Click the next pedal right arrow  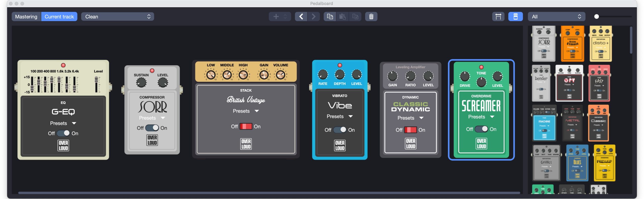[x=313, y=17]
